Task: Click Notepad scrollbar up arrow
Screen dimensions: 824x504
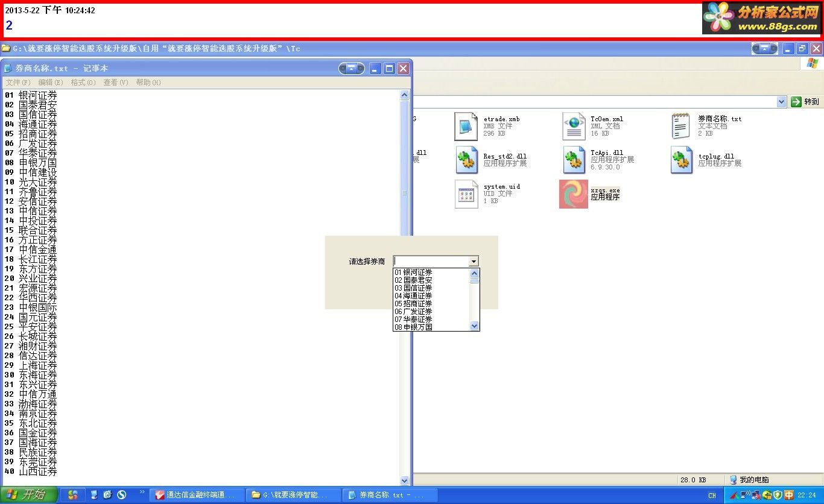Action: pyautogui.click(x=405, y=95)
